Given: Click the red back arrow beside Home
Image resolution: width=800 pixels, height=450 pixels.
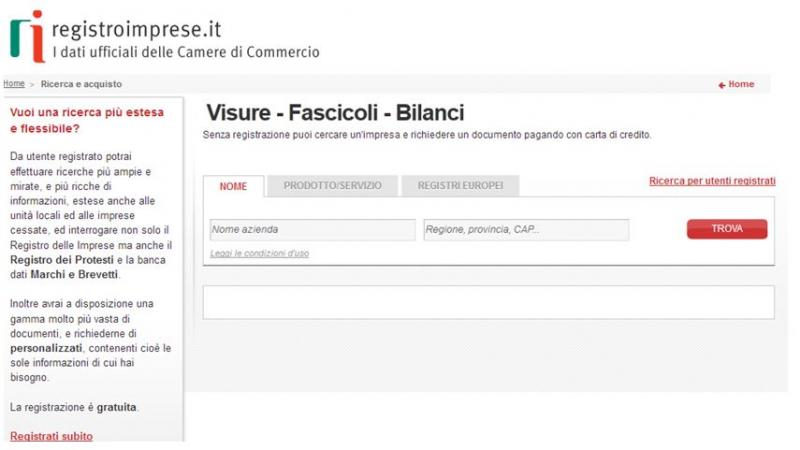Looking at the screenshot, I should 721,85.
